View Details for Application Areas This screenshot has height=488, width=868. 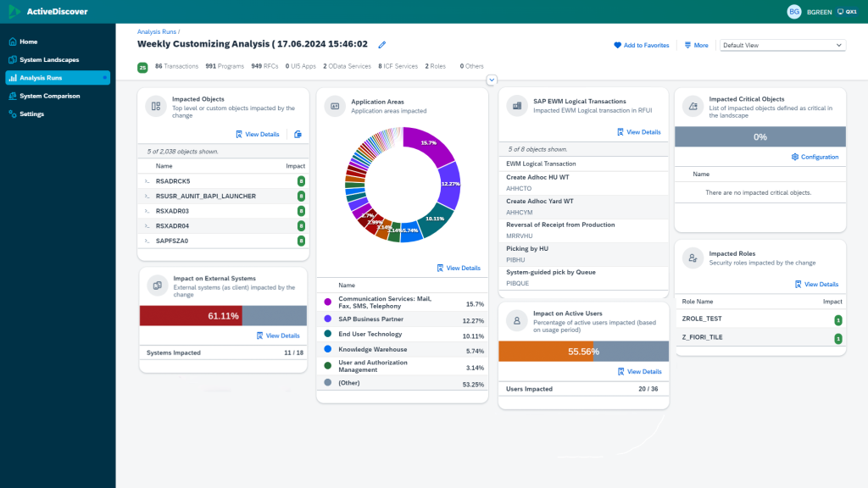coord(459,268)
